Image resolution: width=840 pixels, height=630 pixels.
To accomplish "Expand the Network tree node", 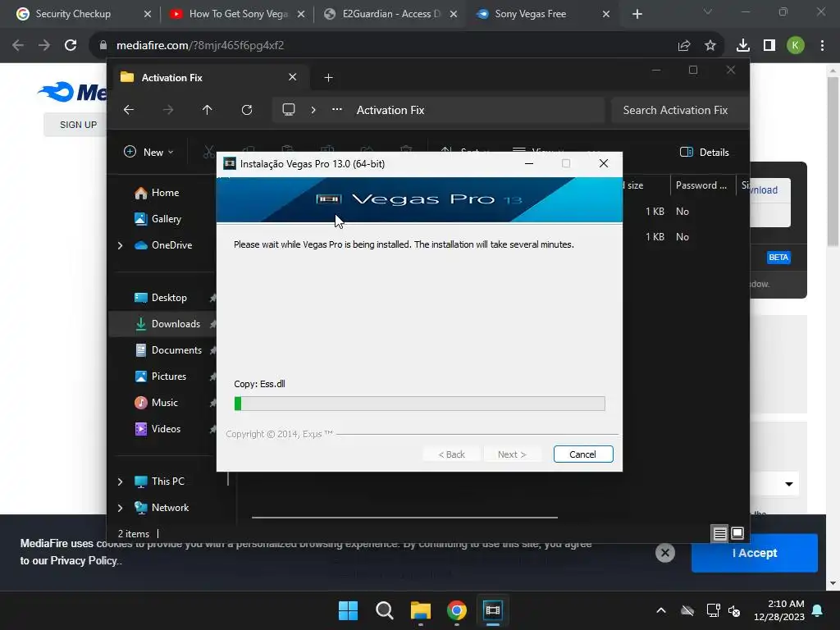I will 120,508.
